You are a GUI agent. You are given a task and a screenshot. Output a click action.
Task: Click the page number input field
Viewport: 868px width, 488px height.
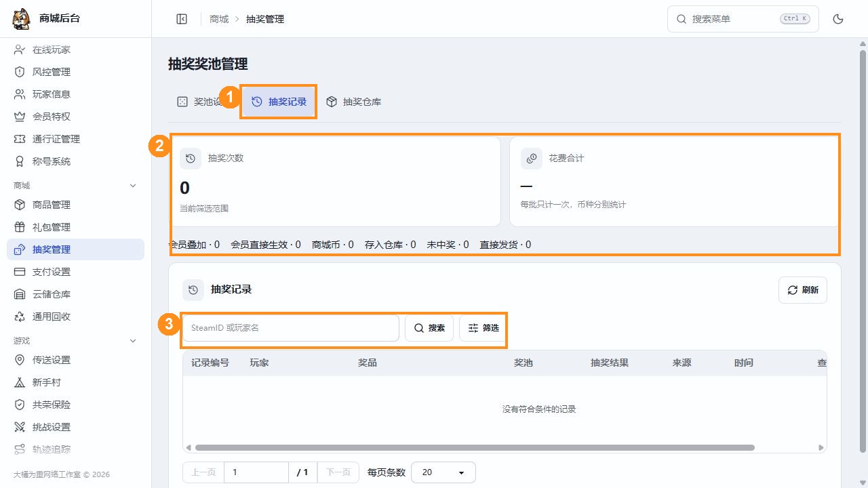(x=256, y=472)
